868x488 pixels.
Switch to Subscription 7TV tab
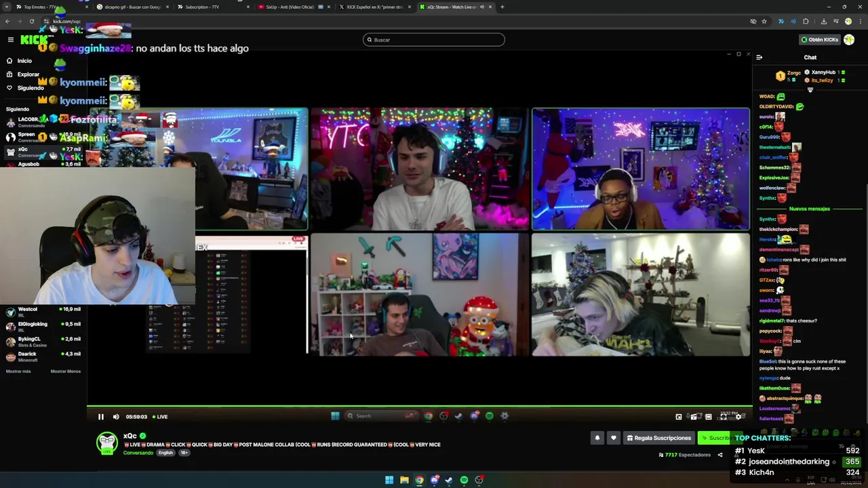coord(212,7)
